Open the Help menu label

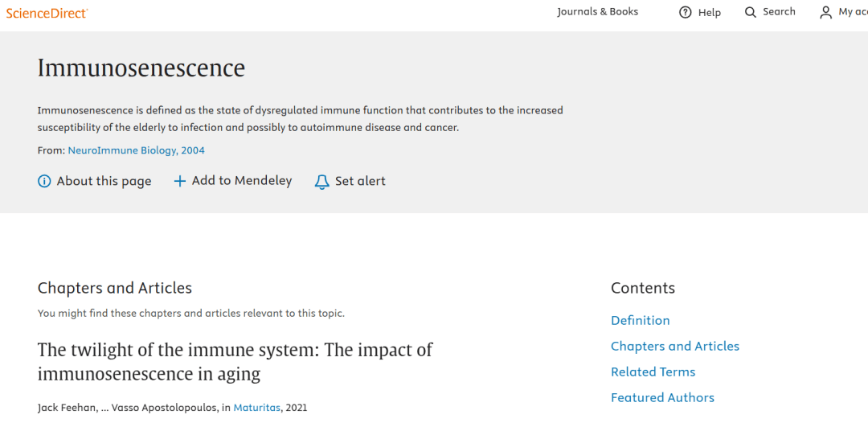click(x=709, y=12)
